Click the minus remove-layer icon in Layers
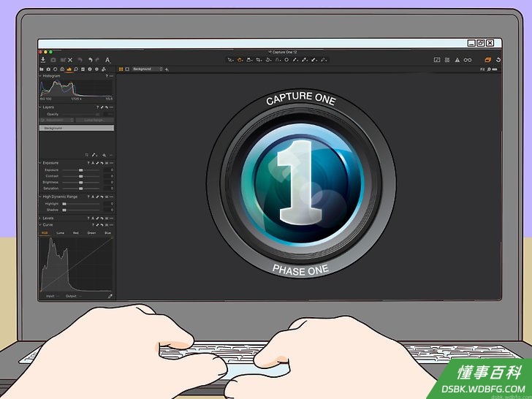Viewport: 532px width, 399px height. click(x=111, y=155)
